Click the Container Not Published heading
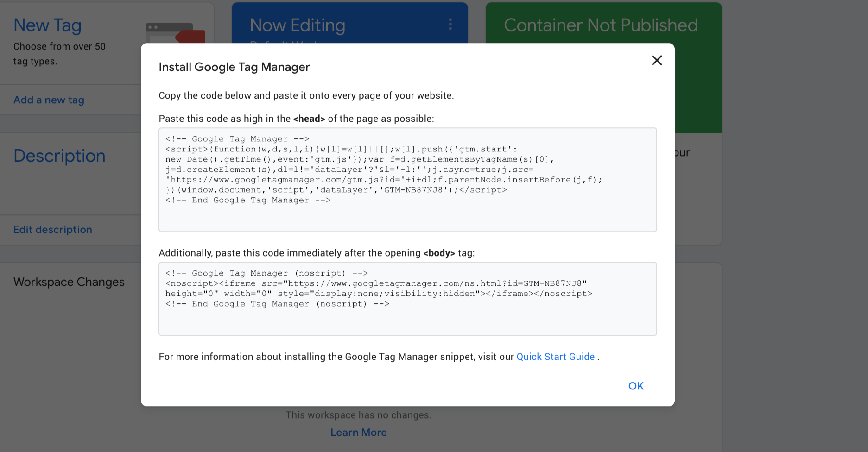The width and height of the screenshot is (868, 452). coord(601,25)
